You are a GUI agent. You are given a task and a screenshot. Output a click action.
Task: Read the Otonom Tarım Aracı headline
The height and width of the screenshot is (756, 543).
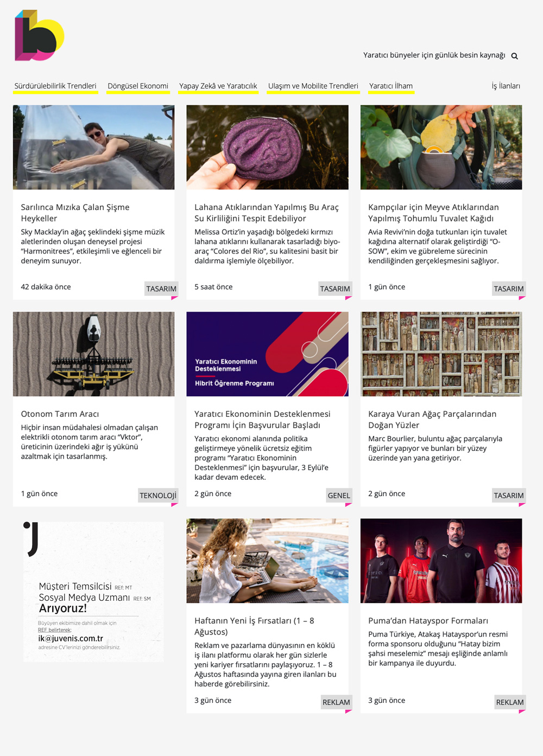[x=60, y=414]
